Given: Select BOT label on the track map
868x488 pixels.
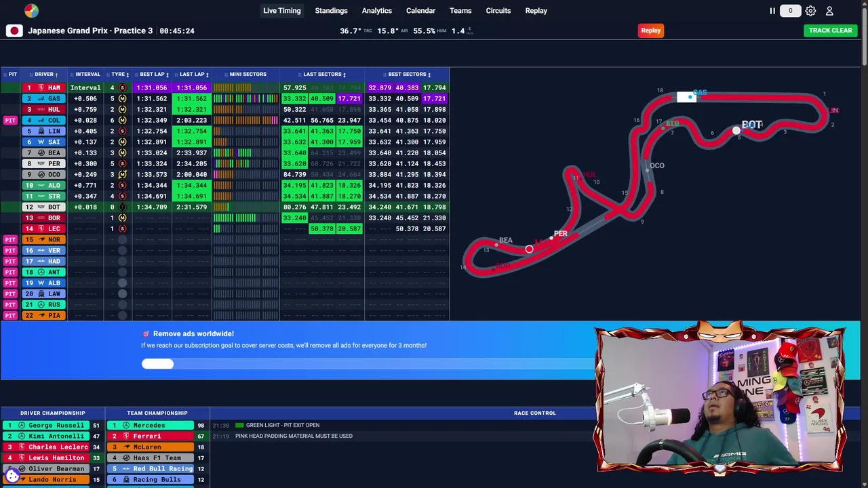Looking at the screenshot, I should [x=752, y=125].
